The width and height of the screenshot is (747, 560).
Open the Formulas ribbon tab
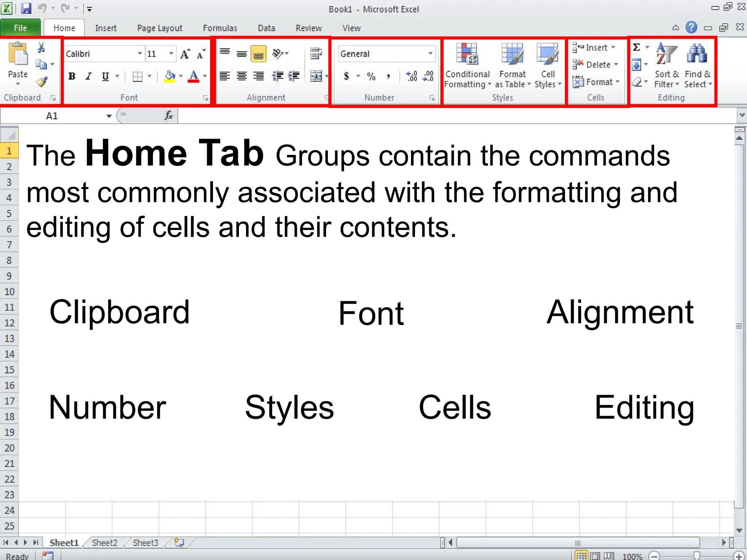(x=220, y=28)
